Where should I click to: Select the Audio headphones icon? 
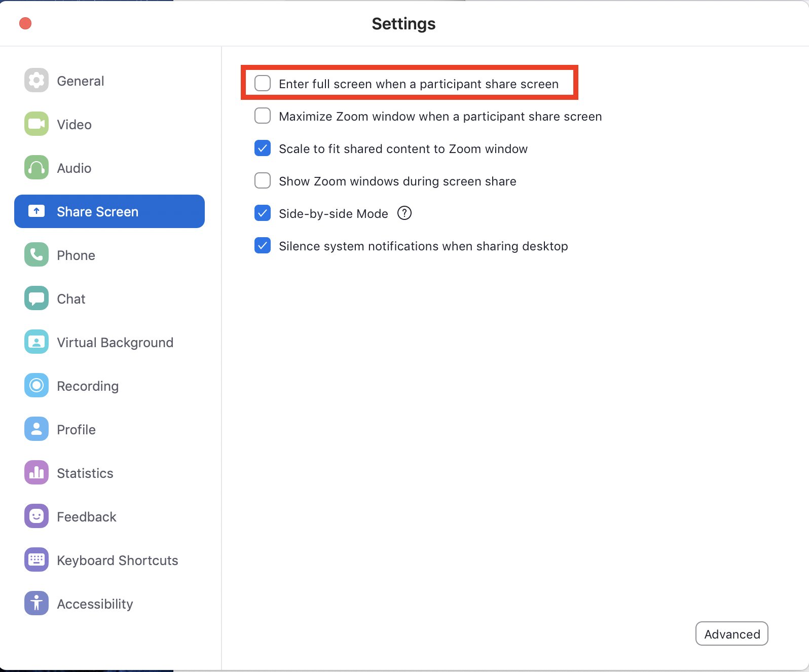coord(36,167)
